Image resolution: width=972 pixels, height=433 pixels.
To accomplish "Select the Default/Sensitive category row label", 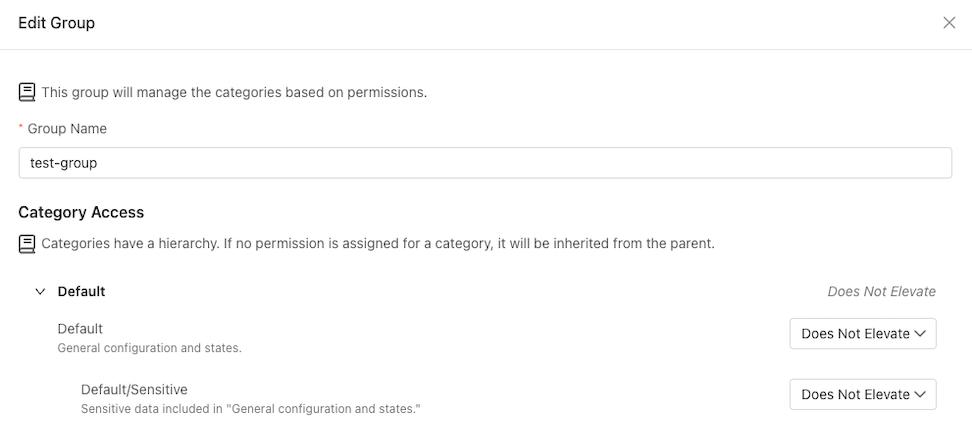I will 134,390.
